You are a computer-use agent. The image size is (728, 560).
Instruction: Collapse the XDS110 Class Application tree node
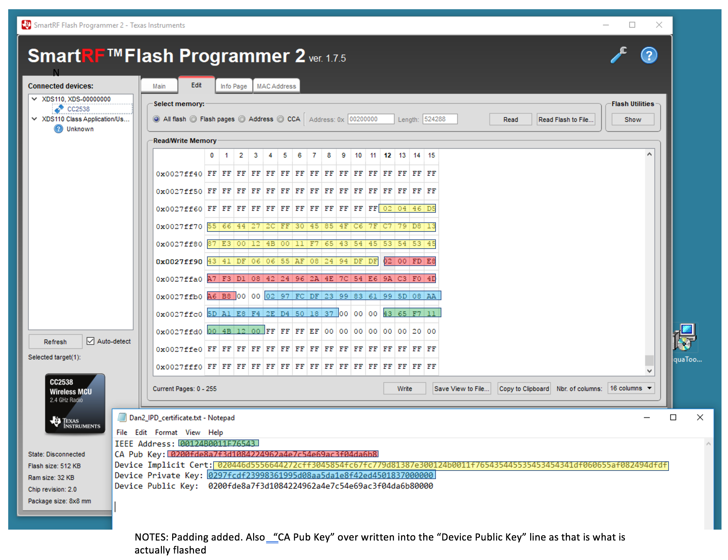pos(34,119)
